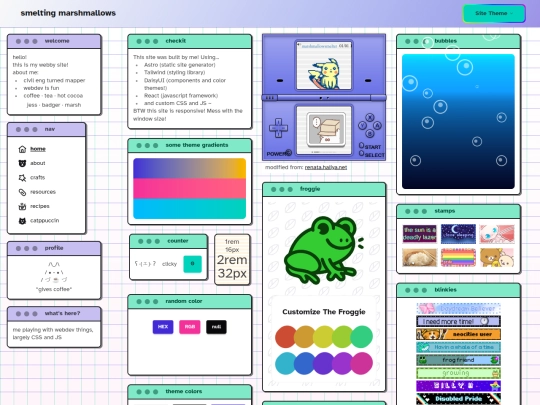Click the HEX random color button
The width and height of the screenshot is (540, 405).
coord(163,327)
